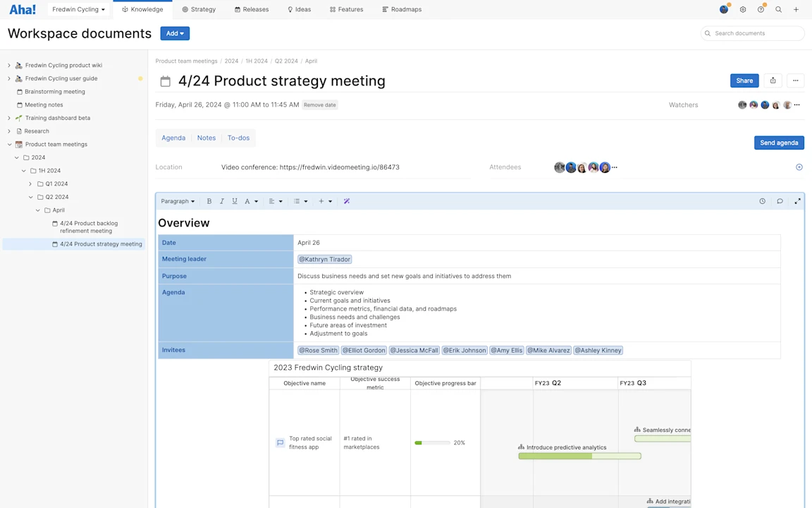Click the Top rated social fitness app flag icon

coord(280,442)
